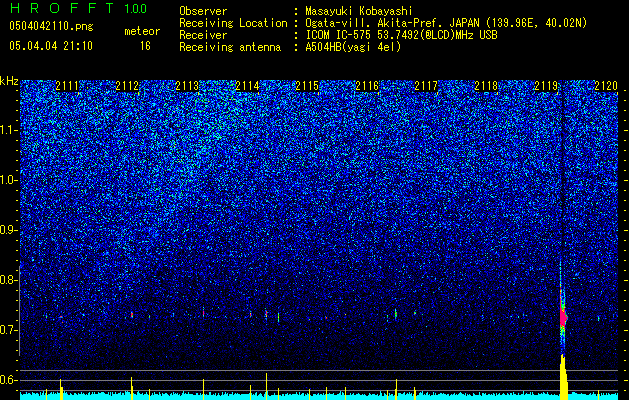Click the 'Receiving antenna' label
The image size is (629, 400).
(x=230, y=47)
